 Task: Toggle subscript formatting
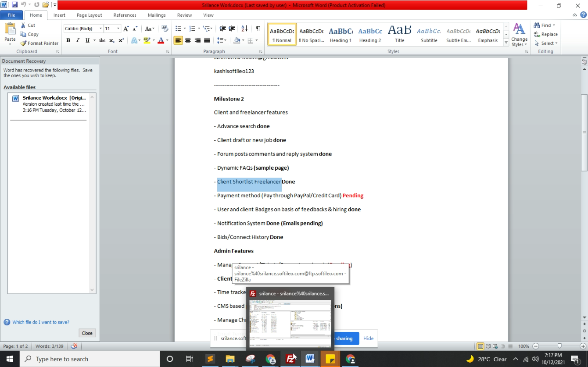[x=111, y=40]
